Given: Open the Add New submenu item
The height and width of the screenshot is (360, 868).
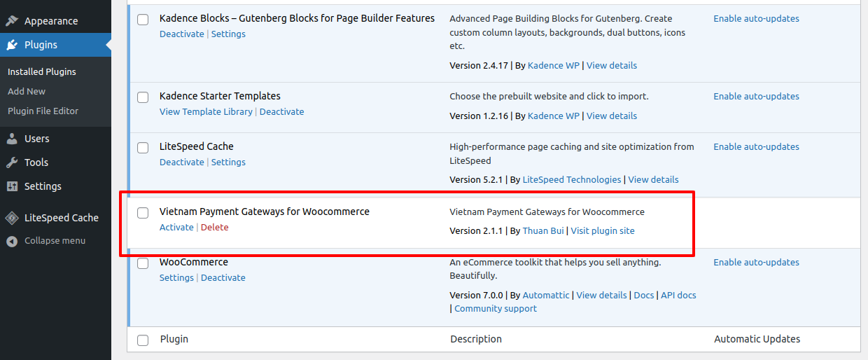Looking at the screenshot, I should click(27, 92).
